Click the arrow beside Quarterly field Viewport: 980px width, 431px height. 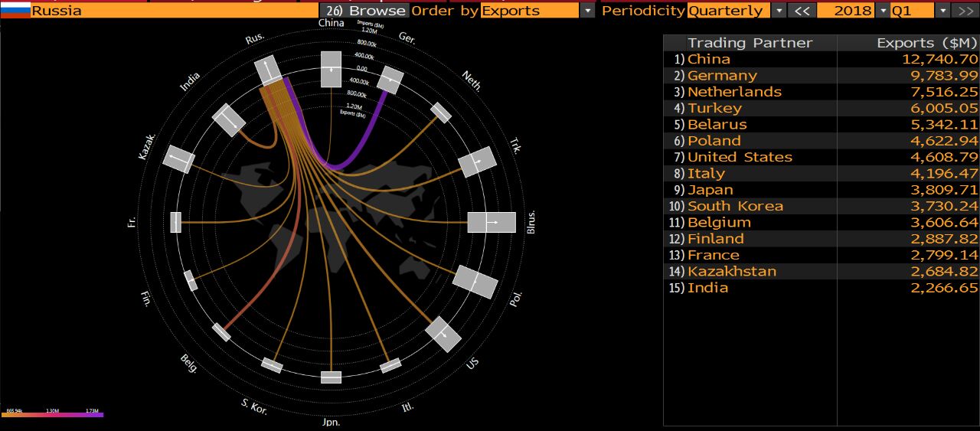[x=779, y=10]
